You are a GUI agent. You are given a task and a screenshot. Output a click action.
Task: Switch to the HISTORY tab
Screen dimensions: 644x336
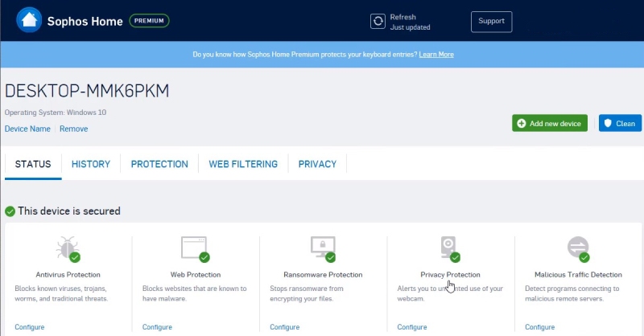91,164
